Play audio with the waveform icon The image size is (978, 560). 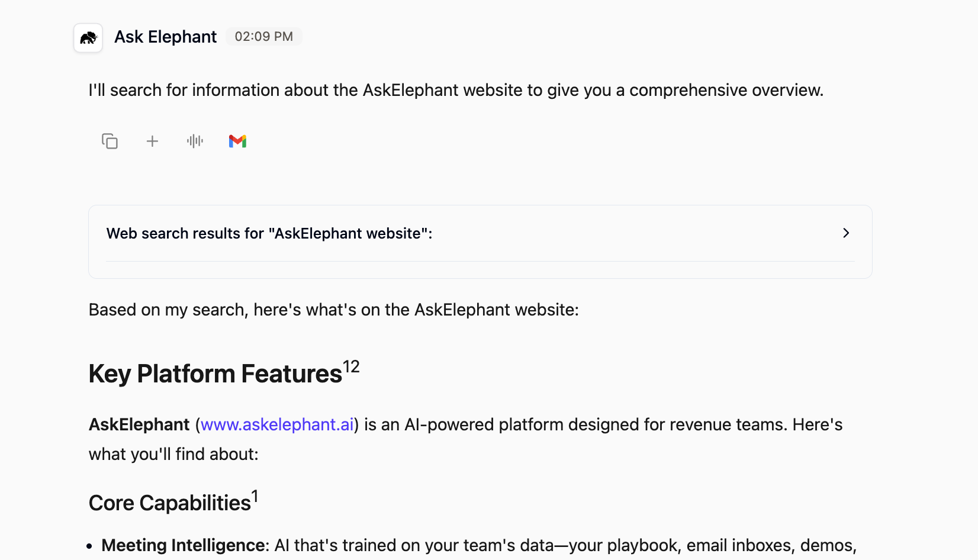(195, 141)
